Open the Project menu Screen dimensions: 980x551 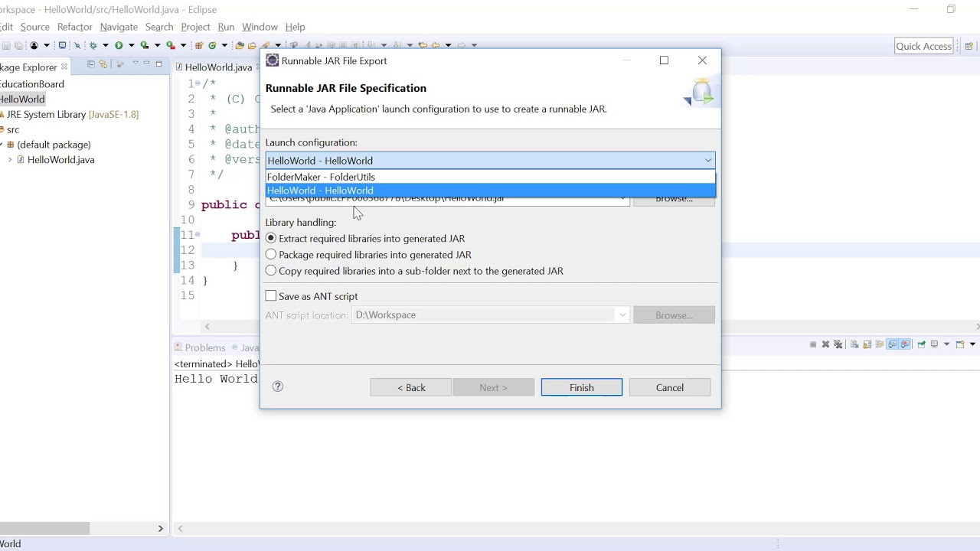pos(195,27)
